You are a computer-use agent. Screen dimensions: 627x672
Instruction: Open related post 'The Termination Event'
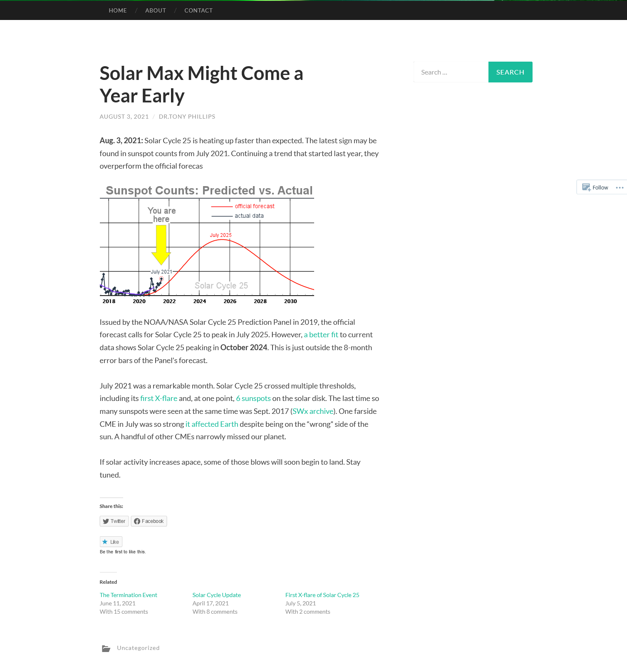pyautogui.click(x=128, y=595)
